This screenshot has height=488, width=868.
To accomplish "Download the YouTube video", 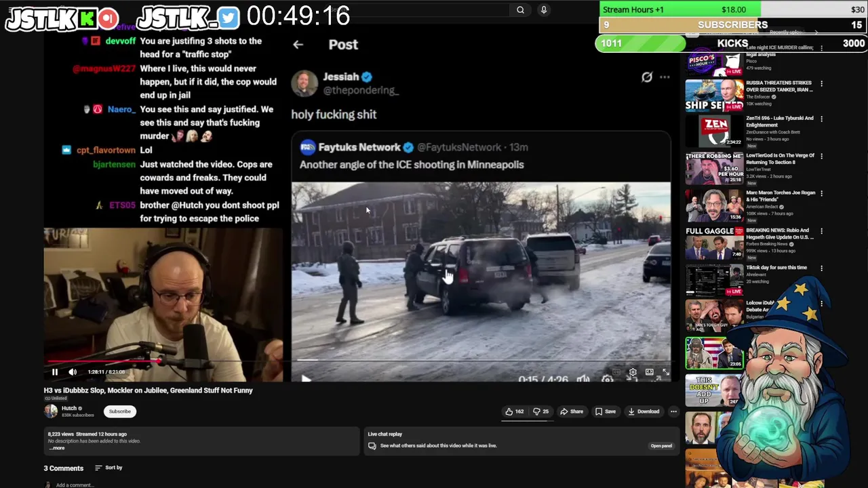I will point(644,411).
